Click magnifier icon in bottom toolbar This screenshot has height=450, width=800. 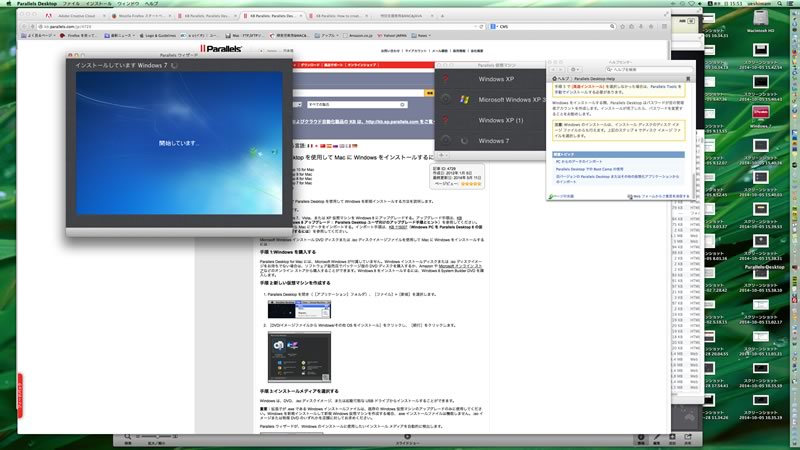(128, 437)
